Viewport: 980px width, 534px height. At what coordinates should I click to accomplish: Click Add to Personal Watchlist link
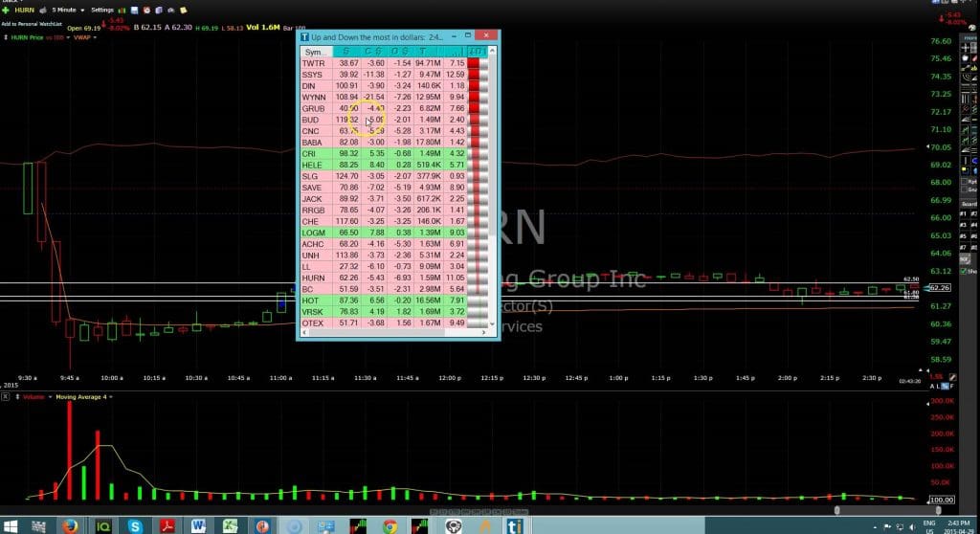pyautogui.click(x=32, y=24)
